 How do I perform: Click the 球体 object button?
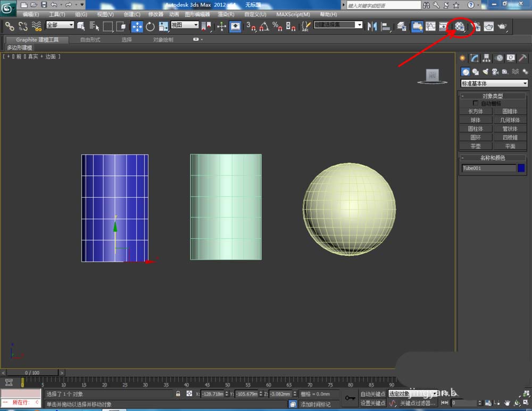click(x=476, y=120)
